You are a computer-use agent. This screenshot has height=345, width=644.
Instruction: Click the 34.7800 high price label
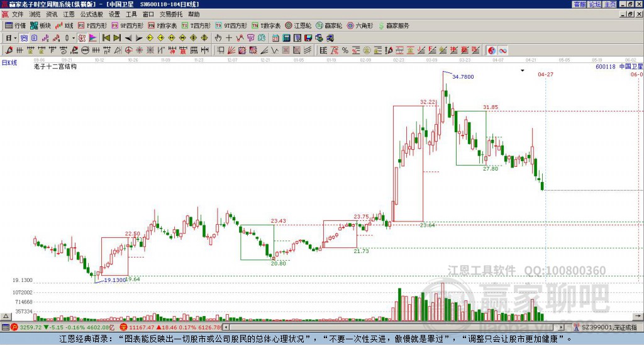pos(463,76)
